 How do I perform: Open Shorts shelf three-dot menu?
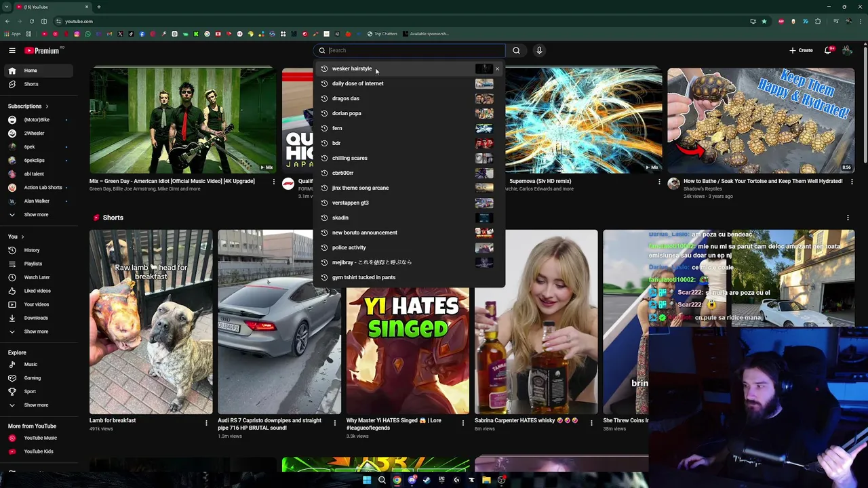pos(848,218)
